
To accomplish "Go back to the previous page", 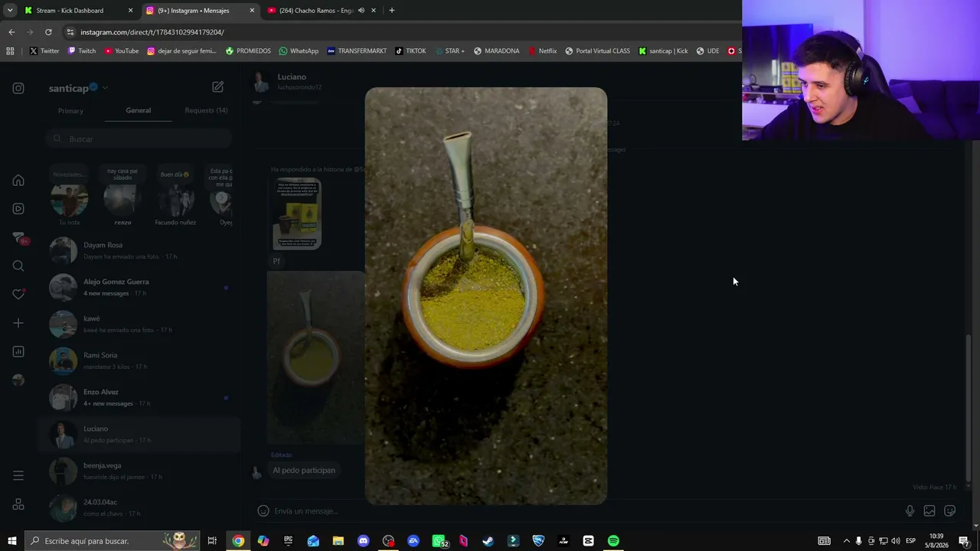I will (x=11, y=32).
